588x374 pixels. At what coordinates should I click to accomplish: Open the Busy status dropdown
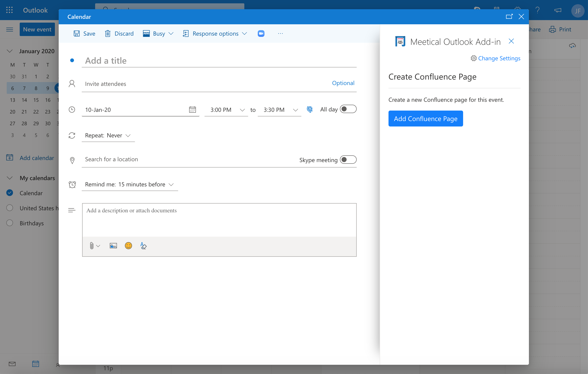(x=158, y=34)
